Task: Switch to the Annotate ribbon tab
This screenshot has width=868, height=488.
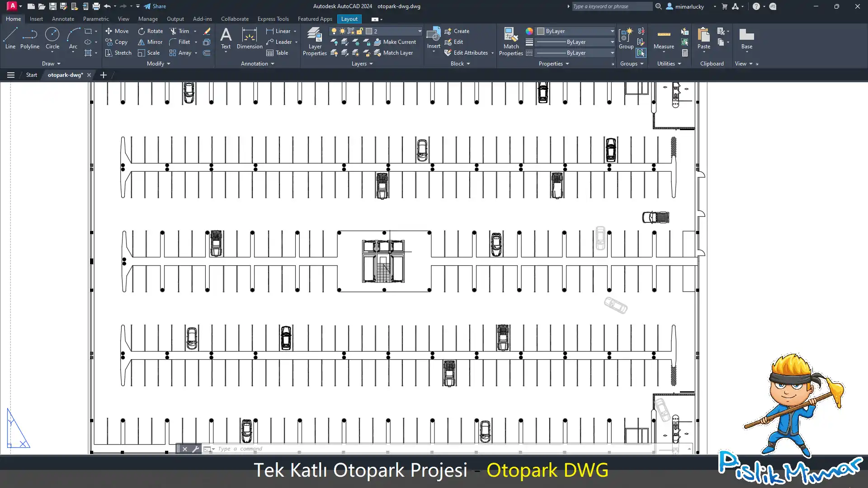Action: point(63,19)
